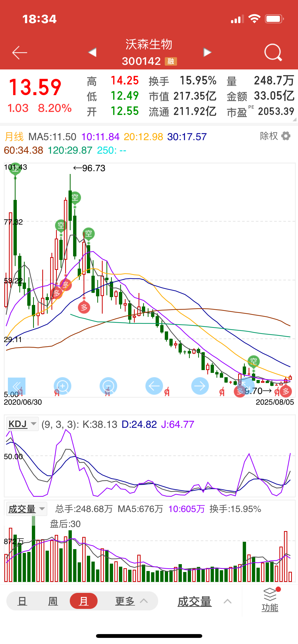Move chart cursor left with arrow button

pos(154,386)
